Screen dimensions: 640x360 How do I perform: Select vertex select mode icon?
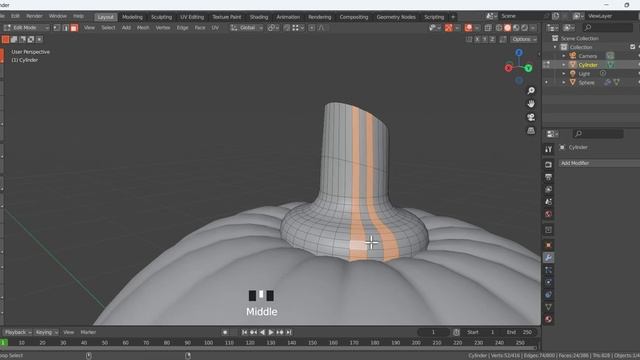(x=57, y=28)
